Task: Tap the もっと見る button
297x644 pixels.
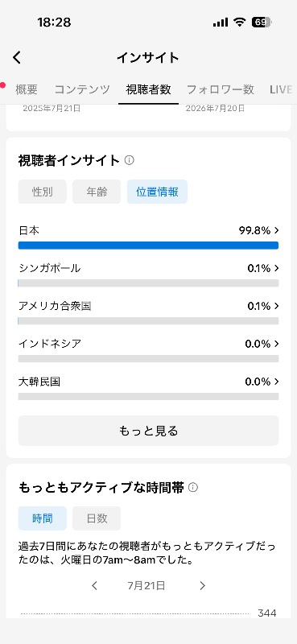Action: click(148, 431)
